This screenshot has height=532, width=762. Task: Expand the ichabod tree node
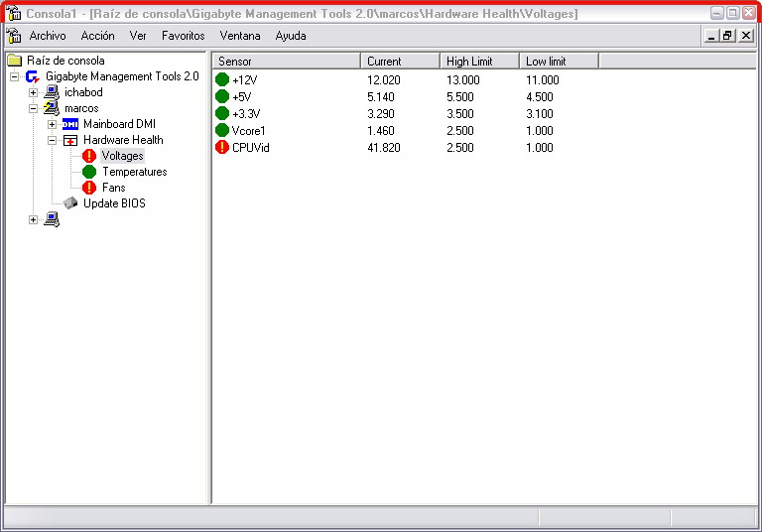click(33, 92)
